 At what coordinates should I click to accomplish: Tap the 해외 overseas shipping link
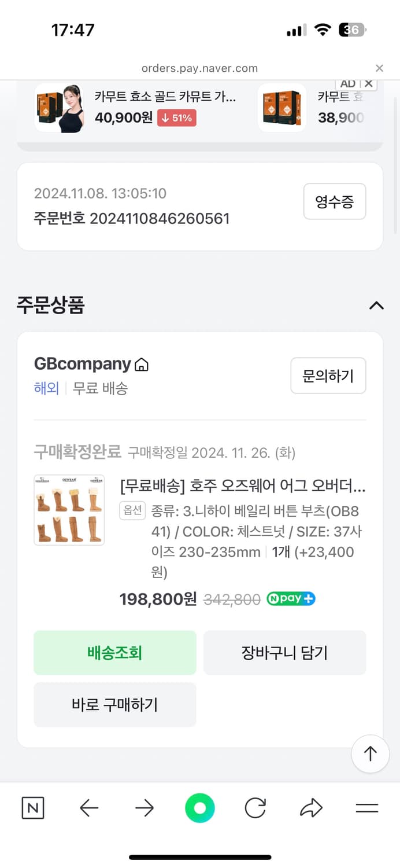(46, 388)
